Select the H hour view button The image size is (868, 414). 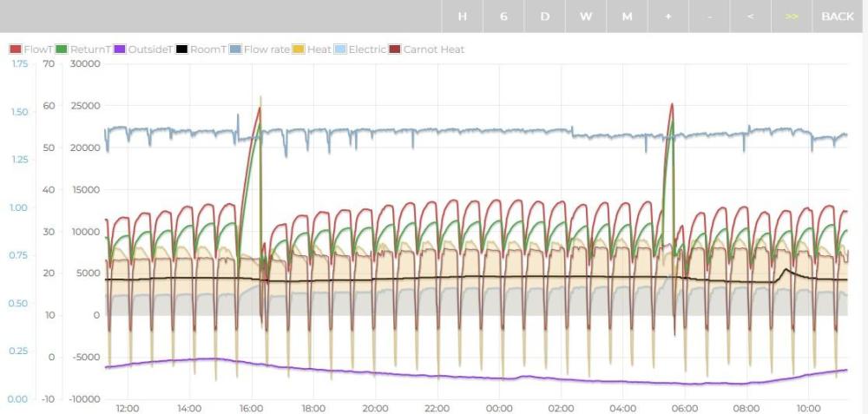click(x=463, y=16)
